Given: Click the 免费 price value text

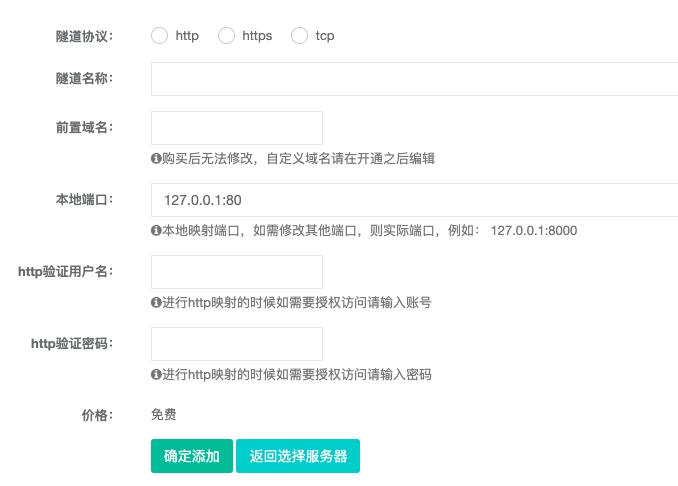Looking at the screenshot, I should (x=163, y=414).
